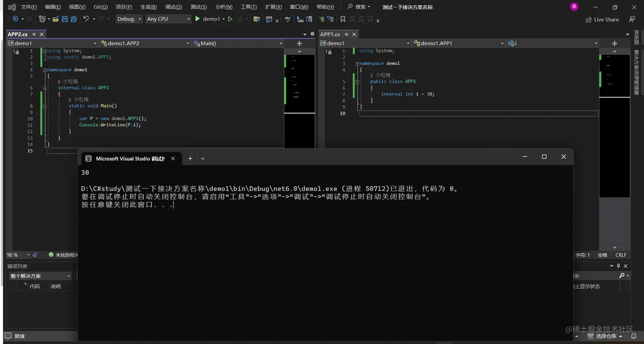
Task: Click the feedback icon beside Live Share
Action: click(632, 19)
